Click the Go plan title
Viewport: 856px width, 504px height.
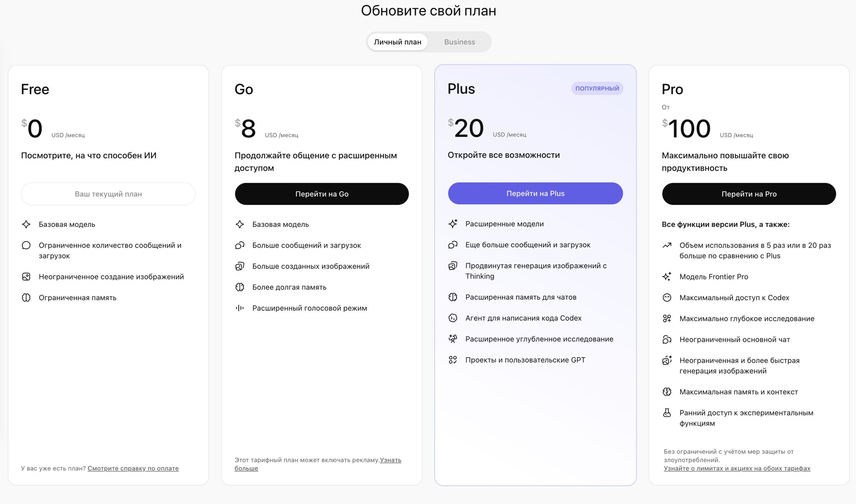243,89
